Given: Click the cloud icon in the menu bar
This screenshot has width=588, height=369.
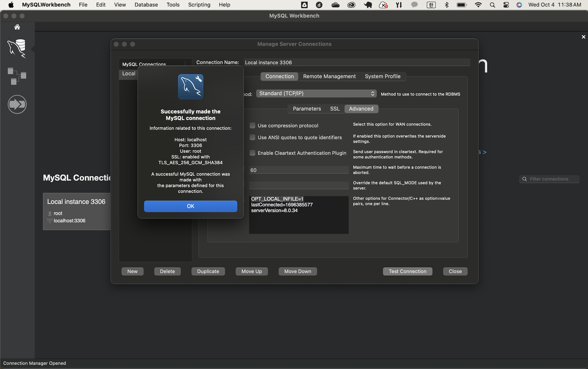Looking at the screenshot, I should 335,5.
